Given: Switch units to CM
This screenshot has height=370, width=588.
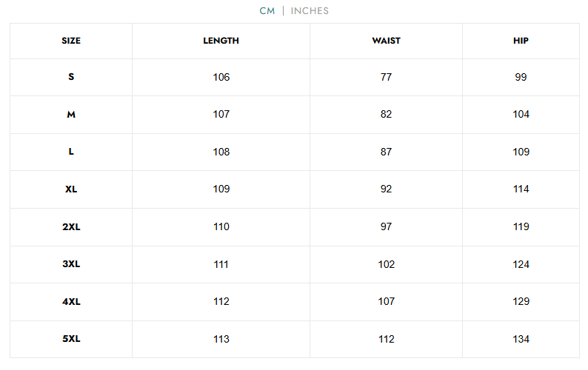Looking at the screenshot, I should [x=267, y=11].
